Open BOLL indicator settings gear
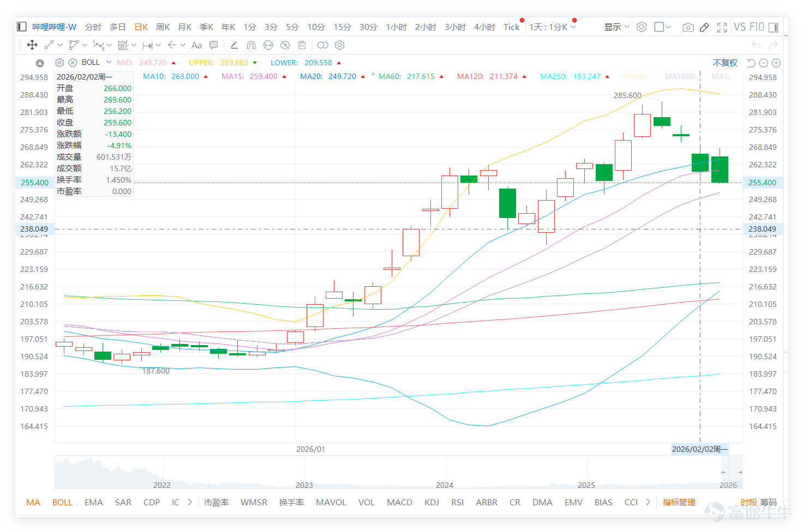 60,63
